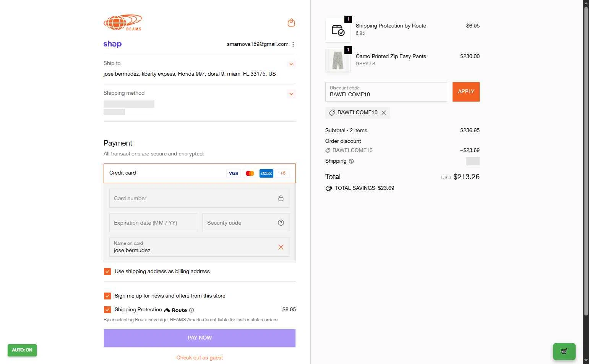Viewport: 589px width, 364px height.
Task: Expand the Shipping method section
Action: (291, 94)
